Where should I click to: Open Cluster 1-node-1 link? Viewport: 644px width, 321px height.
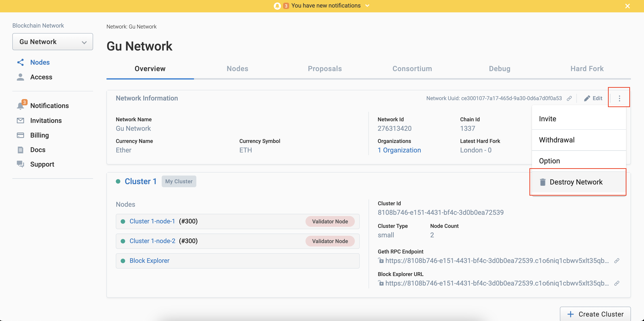click(152, 221)
